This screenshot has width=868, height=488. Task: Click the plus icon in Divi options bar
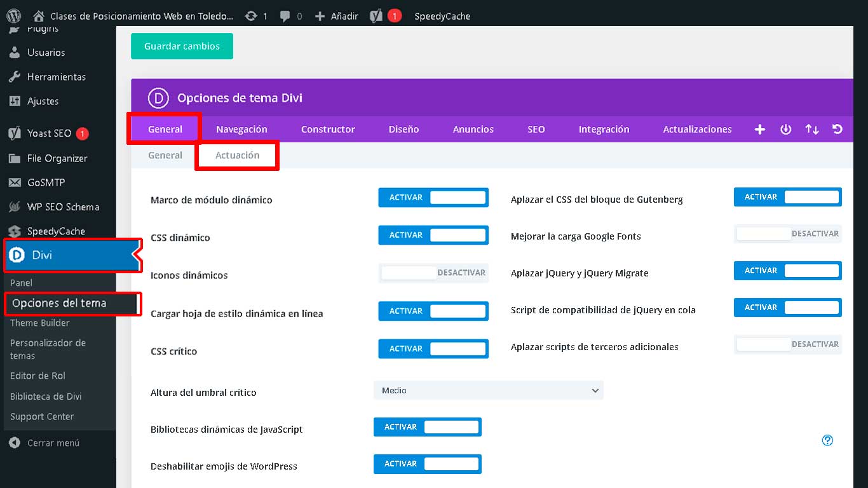[x=759, y=129]
